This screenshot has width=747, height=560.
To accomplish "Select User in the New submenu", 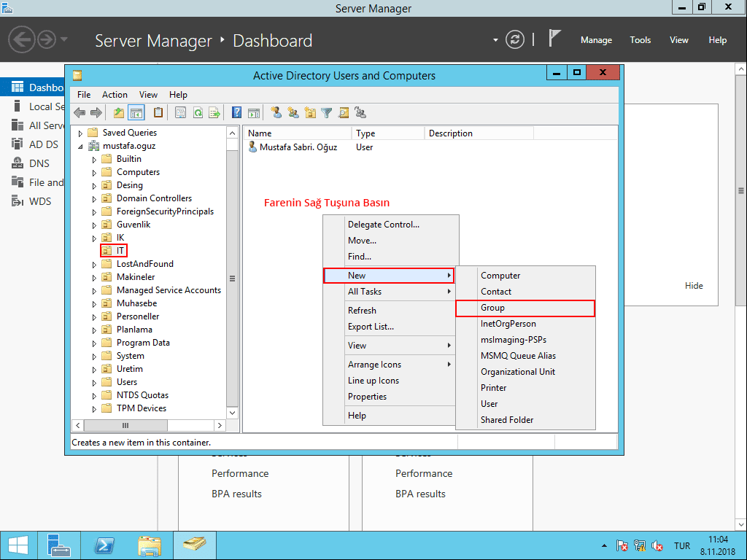I will (x=525, y=404).
